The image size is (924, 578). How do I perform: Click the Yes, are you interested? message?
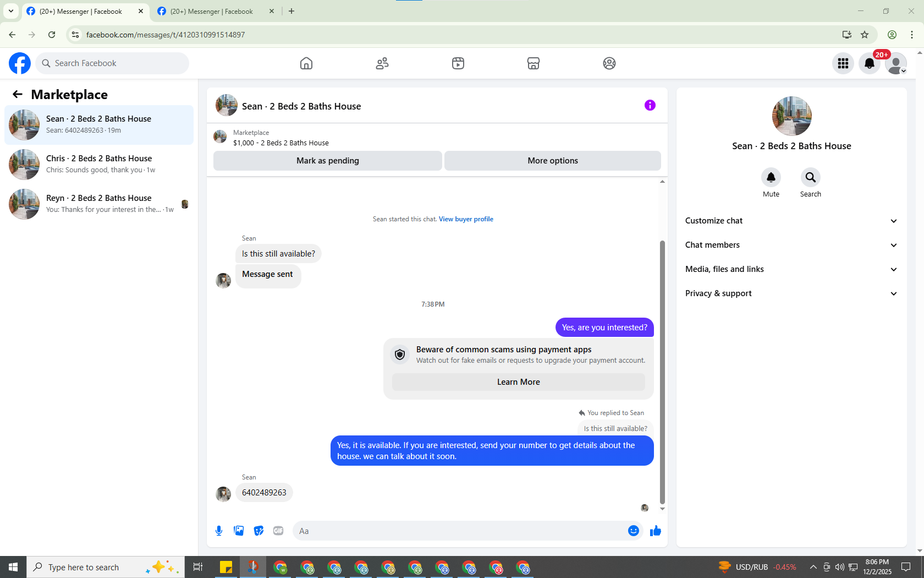click(x=604, y=328)
